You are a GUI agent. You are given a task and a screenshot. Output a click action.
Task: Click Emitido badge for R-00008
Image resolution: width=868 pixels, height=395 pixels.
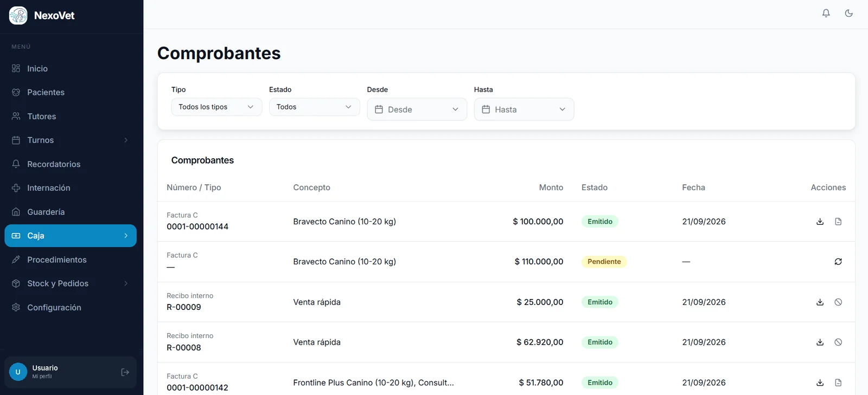pos(599,342)
